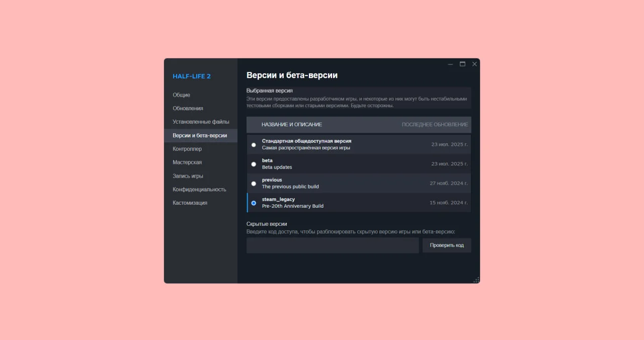The image size is (644, 340).
Task: Close the Half-Life 2 properties window
Action: pyautogui.click(x=474, y=64)
